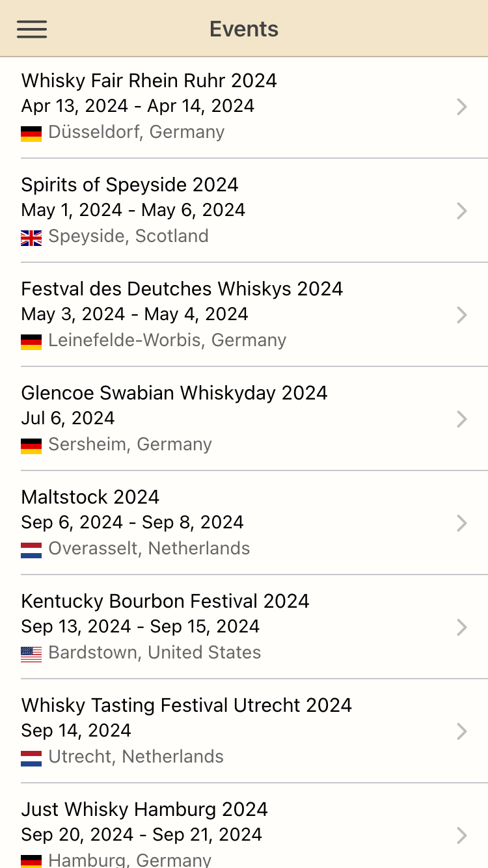
Task: Open the hamburger menu
Action: coord(32,29)
